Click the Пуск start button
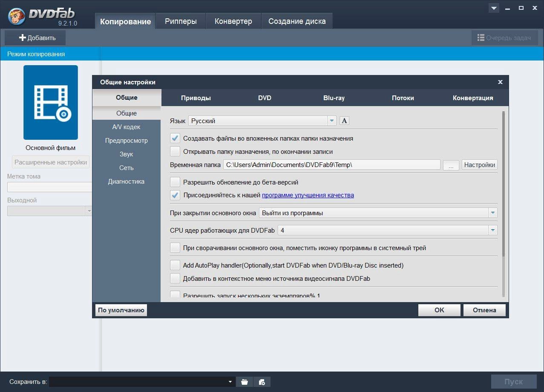 pos(513,382)
